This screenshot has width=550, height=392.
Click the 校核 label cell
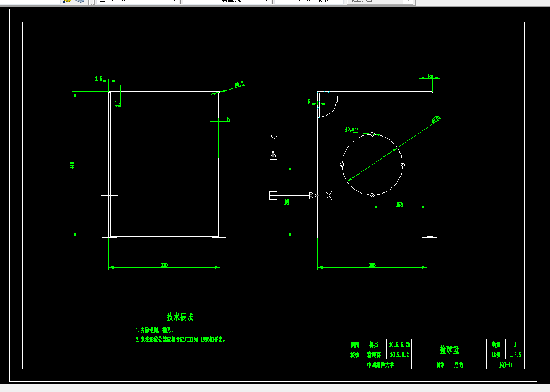tap(355, 354)
